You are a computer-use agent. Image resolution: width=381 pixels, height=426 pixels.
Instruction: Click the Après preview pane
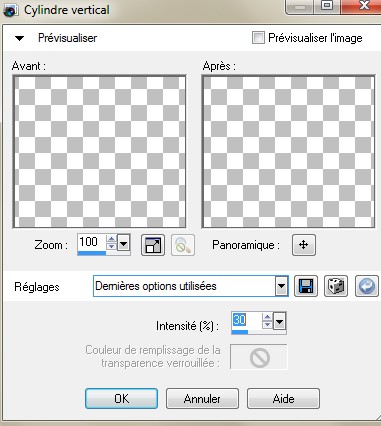[288, 152]
